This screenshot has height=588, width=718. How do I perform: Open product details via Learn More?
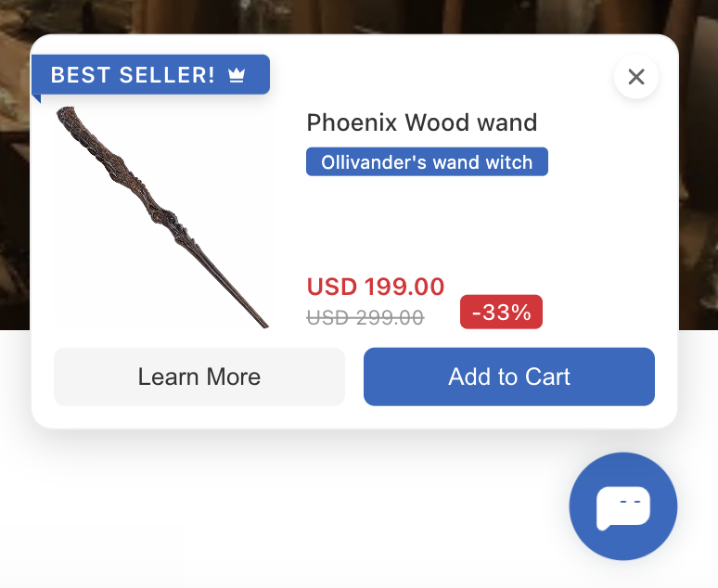coord(199,377)
